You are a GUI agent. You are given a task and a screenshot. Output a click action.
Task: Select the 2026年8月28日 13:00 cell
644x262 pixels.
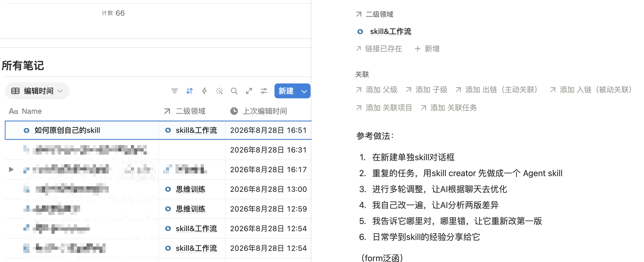click(x=268, y=189)
